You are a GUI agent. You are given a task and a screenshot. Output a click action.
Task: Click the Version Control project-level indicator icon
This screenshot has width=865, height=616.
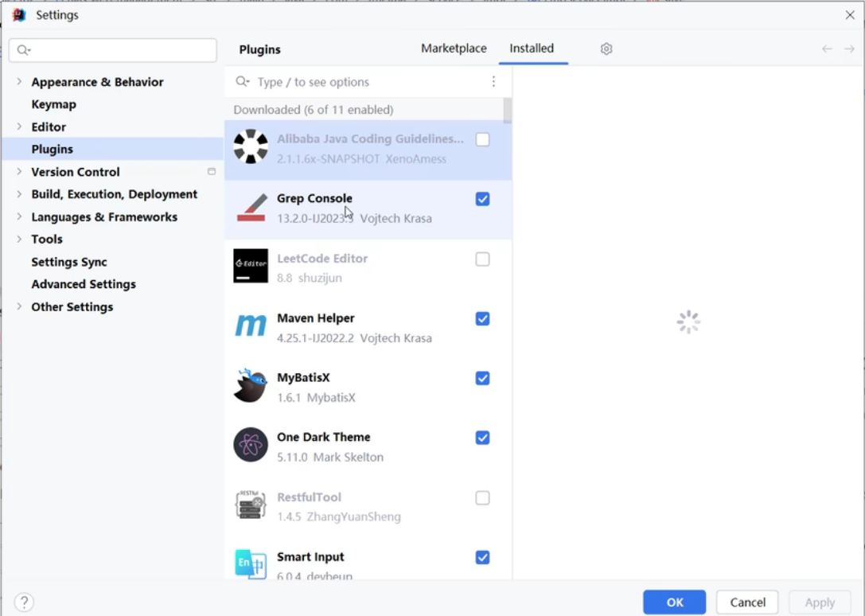[212, 172]
